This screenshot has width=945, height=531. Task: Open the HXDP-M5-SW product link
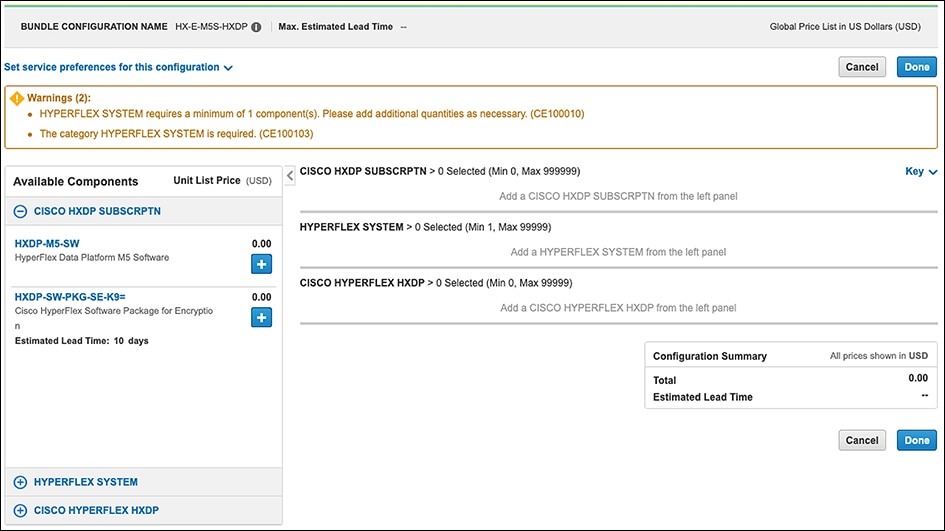47,243
